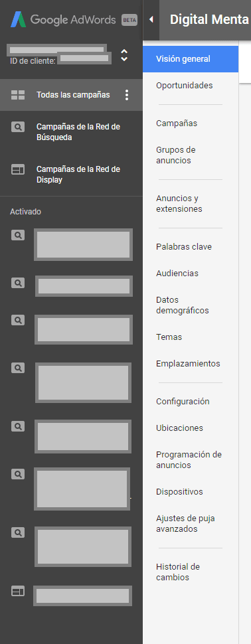Open the account switcher up-down arrows
The height and width of the screenshot is (644, 251).
(124, 55)
